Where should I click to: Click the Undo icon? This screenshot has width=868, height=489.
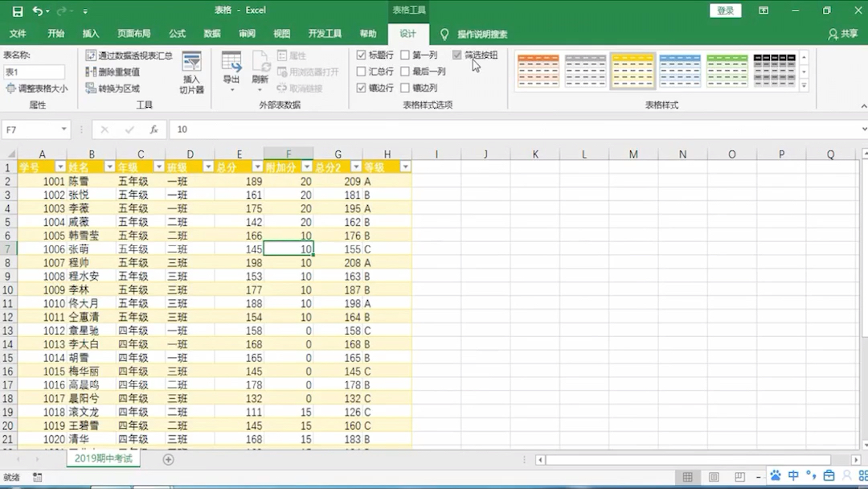click(x=39, y=10)
